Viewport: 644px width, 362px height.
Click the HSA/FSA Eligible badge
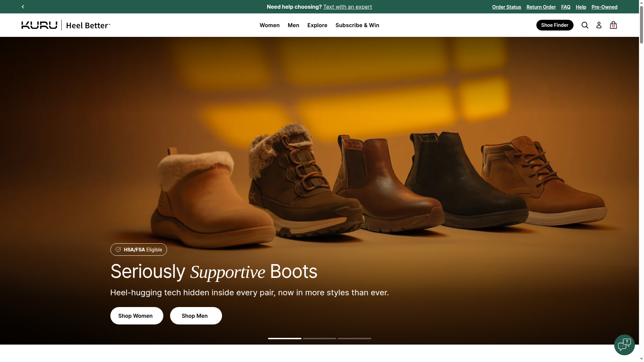click(138, 249)
